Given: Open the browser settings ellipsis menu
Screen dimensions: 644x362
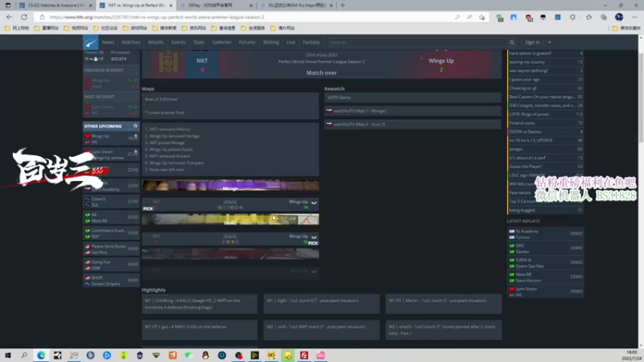Looking at the screenshot, I should coord(634,17).
